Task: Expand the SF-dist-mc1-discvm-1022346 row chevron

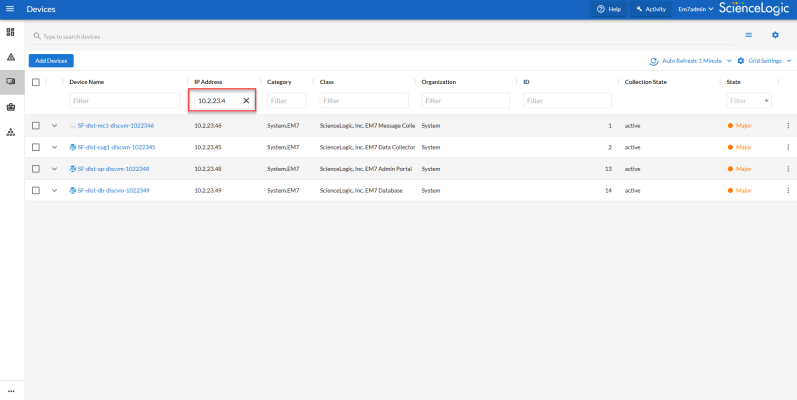Action: click(54, 126)
